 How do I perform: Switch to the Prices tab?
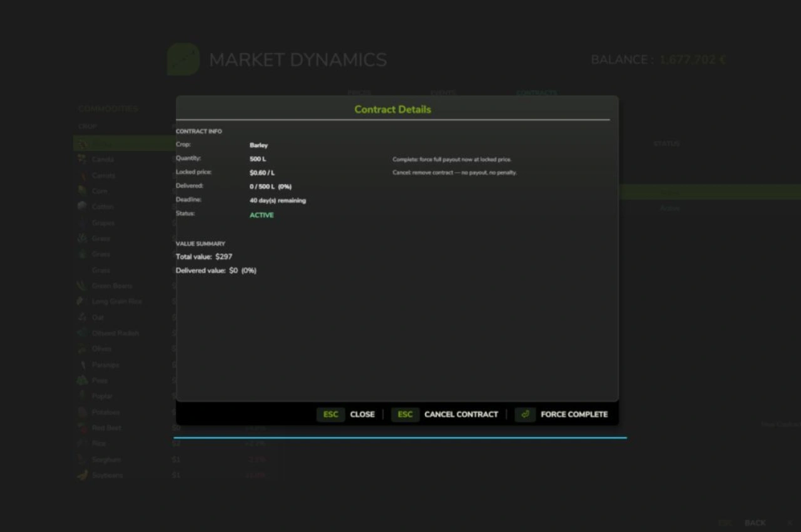(x=359, y=93)
